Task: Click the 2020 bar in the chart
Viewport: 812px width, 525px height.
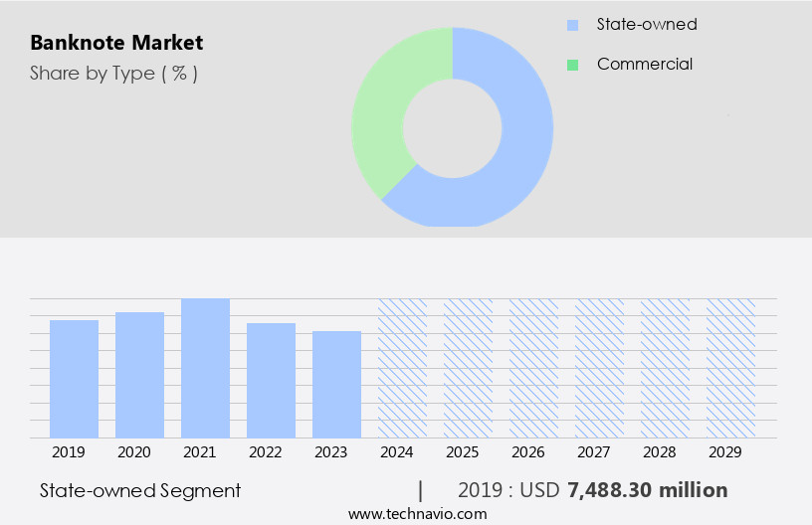Action: [139, 375]
